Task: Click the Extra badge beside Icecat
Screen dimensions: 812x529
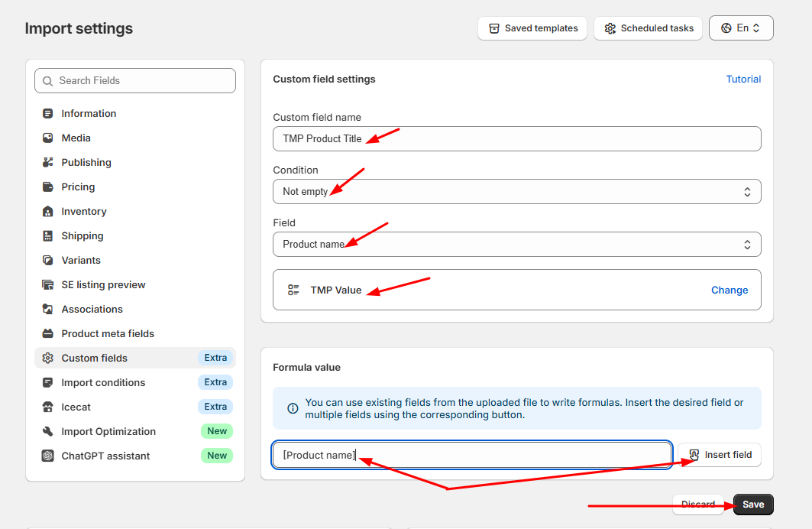Action: (x=215, y=407)
